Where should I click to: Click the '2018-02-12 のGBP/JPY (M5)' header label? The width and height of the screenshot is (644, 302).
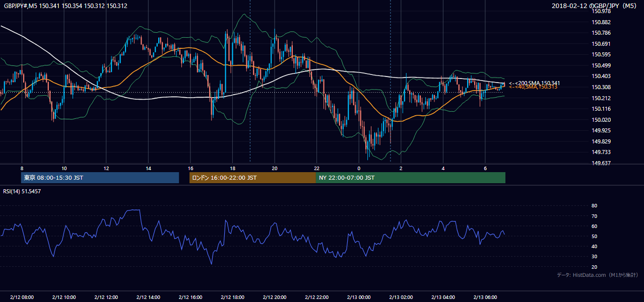click(595, 6)
